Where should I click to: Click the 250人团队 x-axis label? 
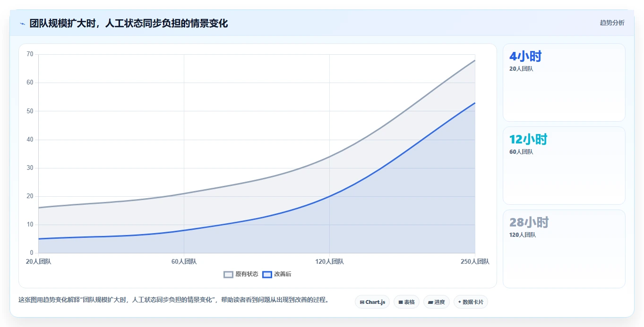pos(475,261)
